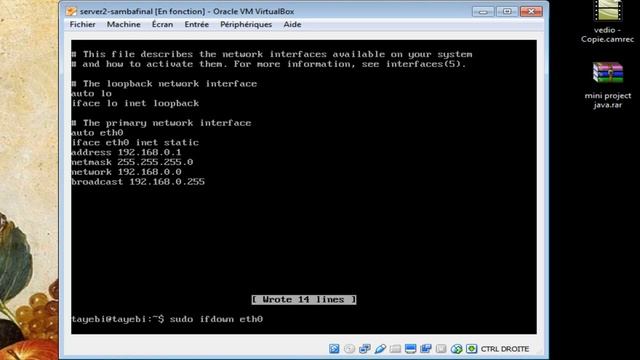This screenshot has height=360, width=640.
Task: Open the Écran menu
Action: pos(162,24)
